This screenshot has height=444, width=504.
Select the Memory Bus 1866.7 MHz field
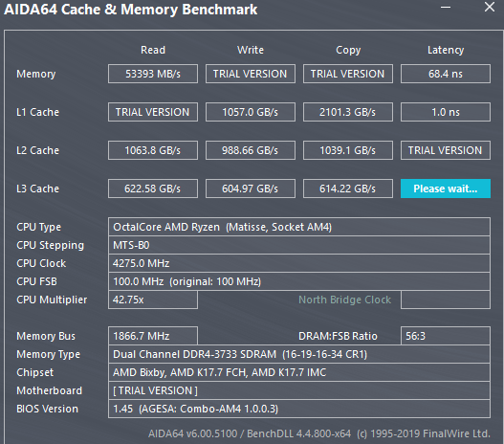[x=153, y=336]
